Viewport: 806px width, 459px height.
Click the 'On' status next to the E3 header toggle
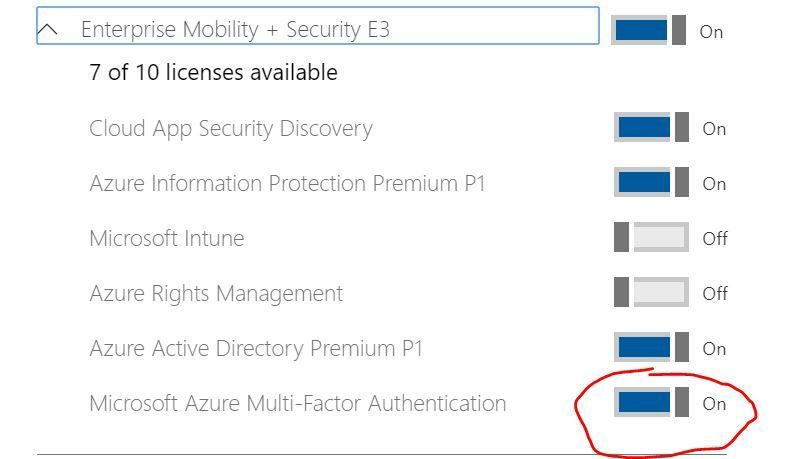coord(710,32)
